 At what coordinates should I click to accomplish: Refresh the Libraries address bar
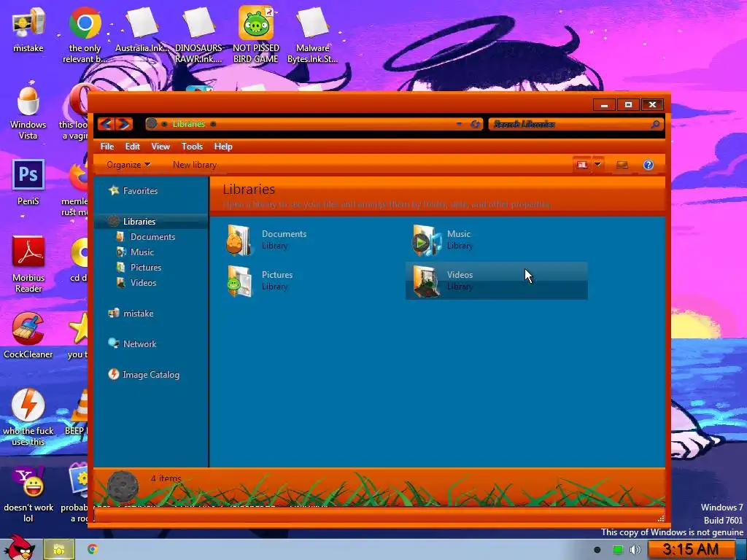[474, 124]
